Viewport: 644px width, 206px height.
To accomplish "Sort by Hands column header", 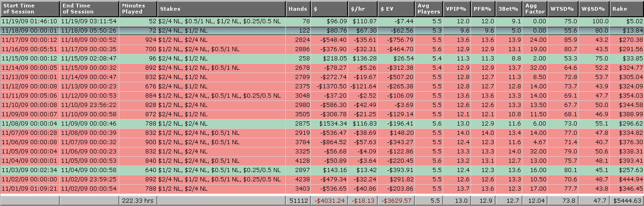I will [297, 8].
